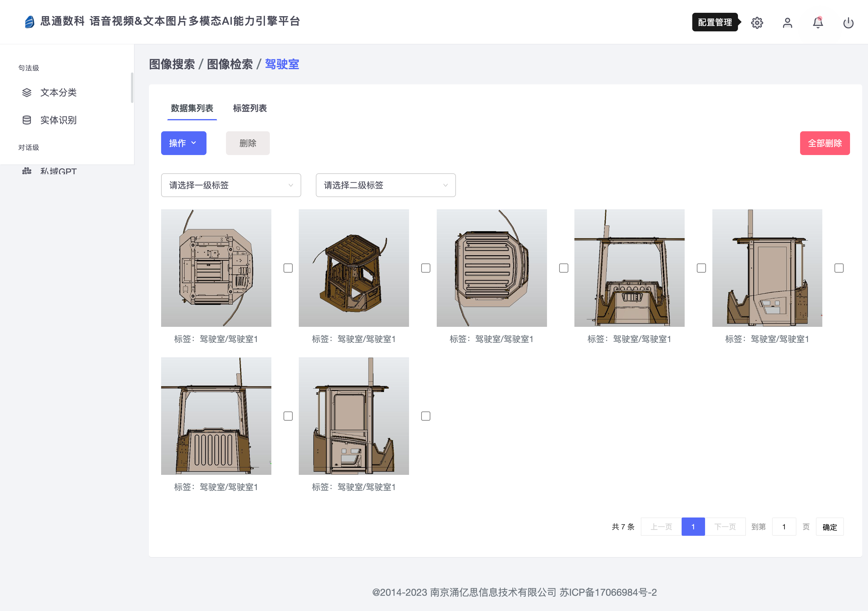Viewport: 868px width, 611px height.
Task: Click the 确定 pagination button
Action: [x=830, y=526]
